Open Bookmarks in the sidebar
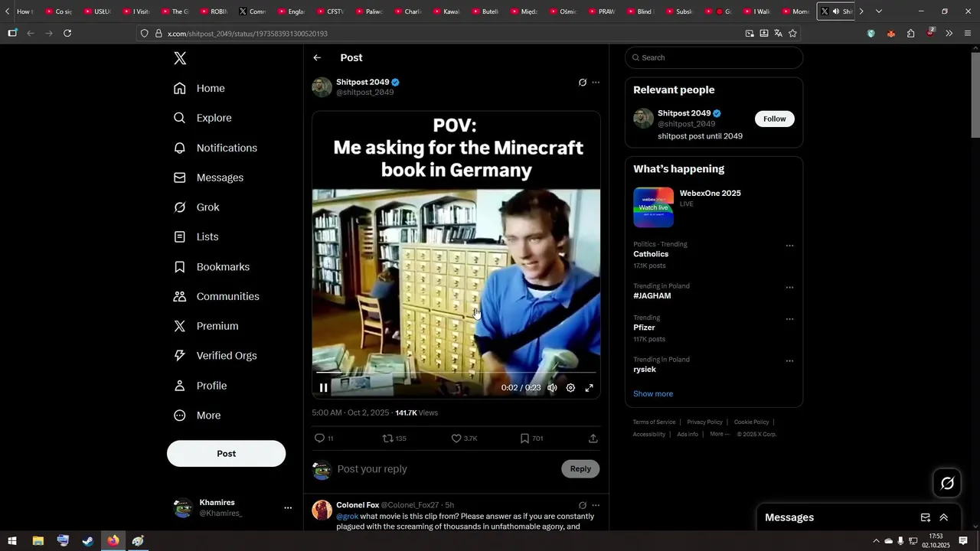980x551 pixels. [x=211, y=267]
